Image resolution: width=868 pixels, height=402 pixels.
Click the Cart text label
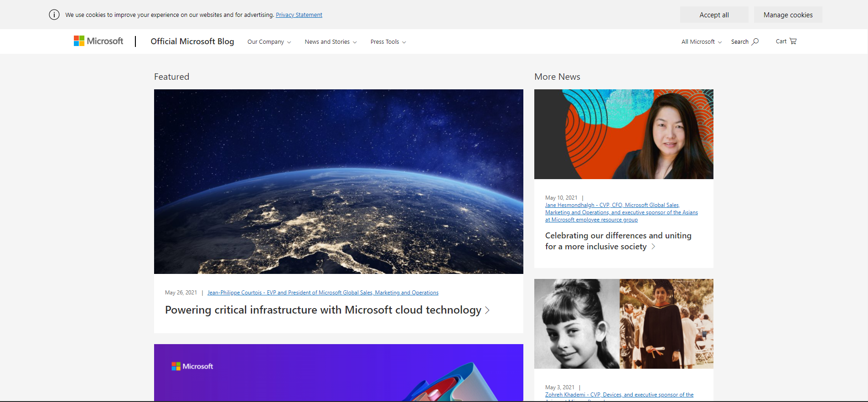(x=781, y=41)
